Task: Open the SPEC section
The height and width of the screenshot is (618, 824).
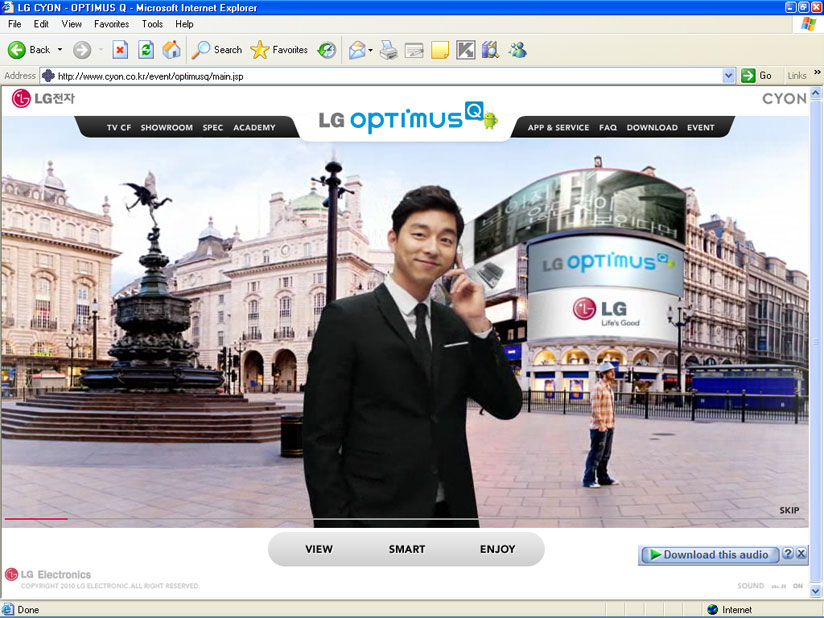Action: tap(213, 128)
